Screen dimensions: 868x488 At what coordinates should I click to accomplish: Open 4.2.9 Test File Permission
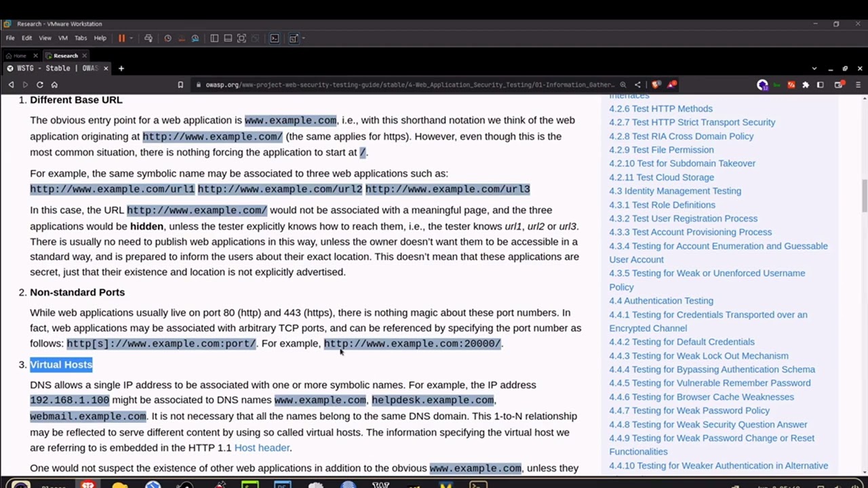[661, 150]
